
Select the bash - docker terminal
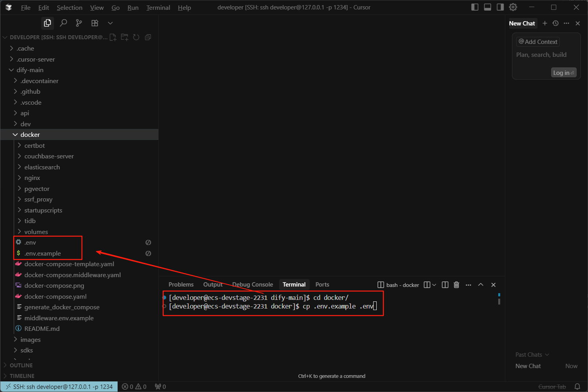pyautogui.click(x=398, y=285)
